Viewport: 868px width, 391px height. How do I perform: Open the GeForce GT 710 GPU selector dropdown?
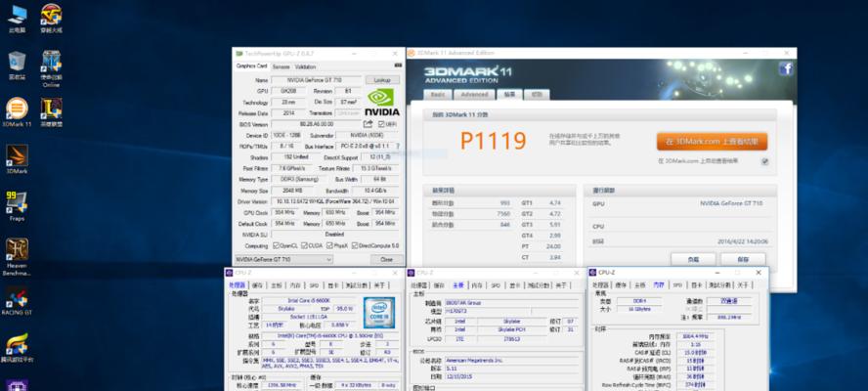pos(283,259)
